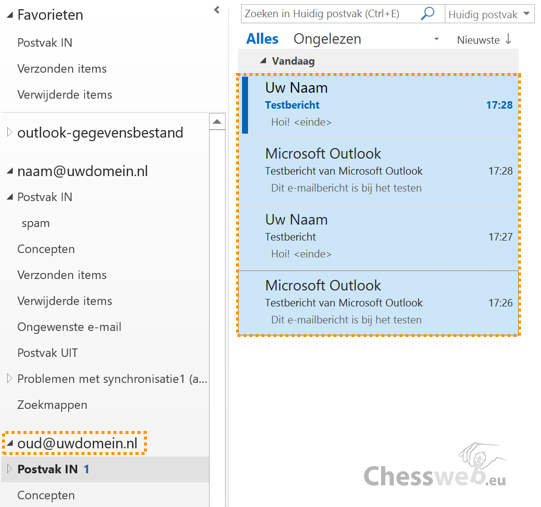This screenshot has width=541, height=507.
Task: Open the Postvak UIT folder
Action: click(x=47, y=353)
